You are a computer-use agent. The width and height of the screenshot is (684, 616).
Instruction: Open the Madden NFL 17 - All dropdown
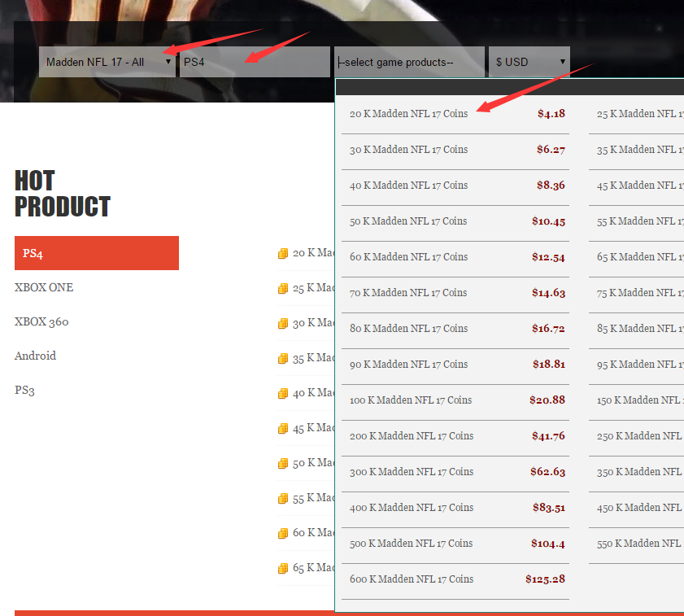click(x=107, y=62)
